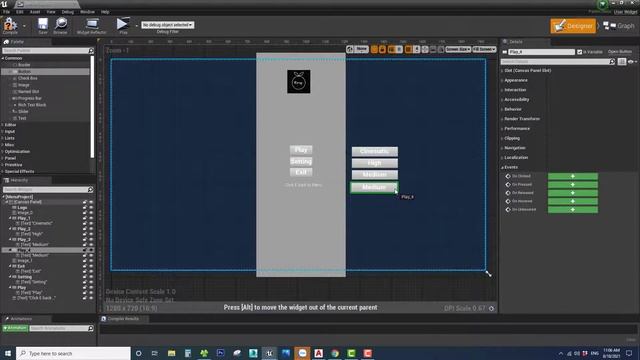The image size is (640, 360).
Task: Open the Screen Size dropdown in designer
Action: tap(458, 49)
